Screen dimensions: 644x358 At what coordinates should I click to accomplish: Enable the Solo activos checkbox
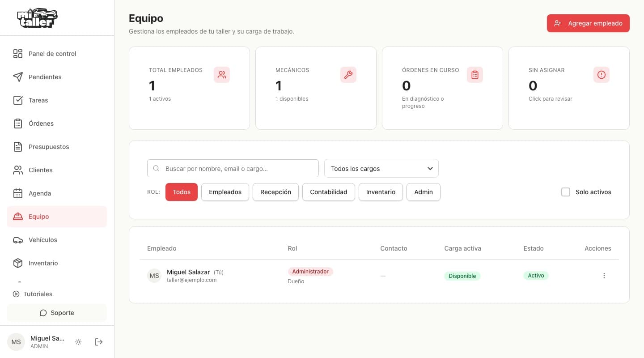(566, 192)
